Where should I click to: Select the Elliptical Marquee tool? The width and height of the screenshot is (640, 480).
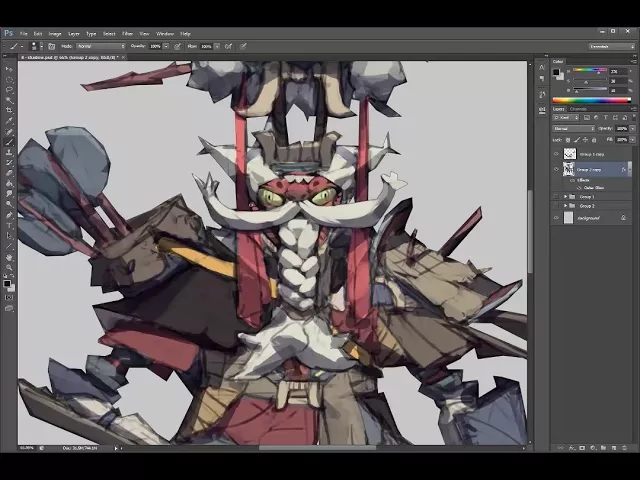9,80
